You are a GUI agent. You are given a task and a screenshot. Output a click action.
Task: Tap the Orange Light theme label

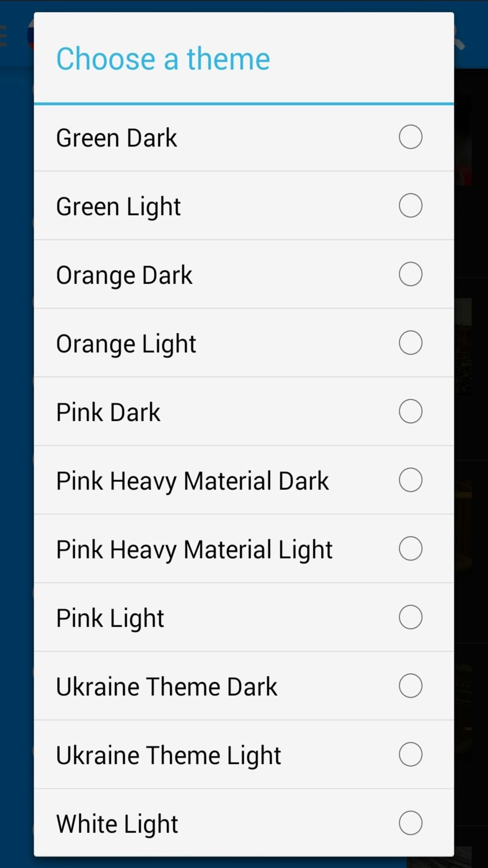[126, 344]
